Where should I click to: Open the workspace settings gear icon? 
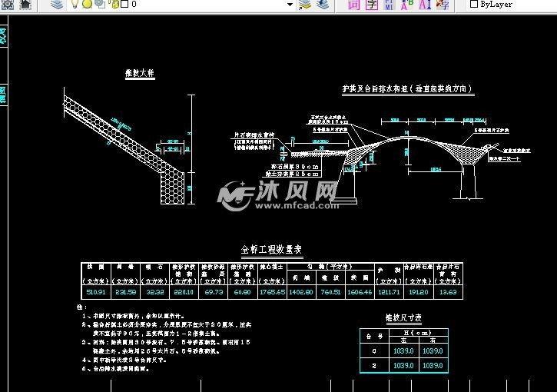coord(8,5)
